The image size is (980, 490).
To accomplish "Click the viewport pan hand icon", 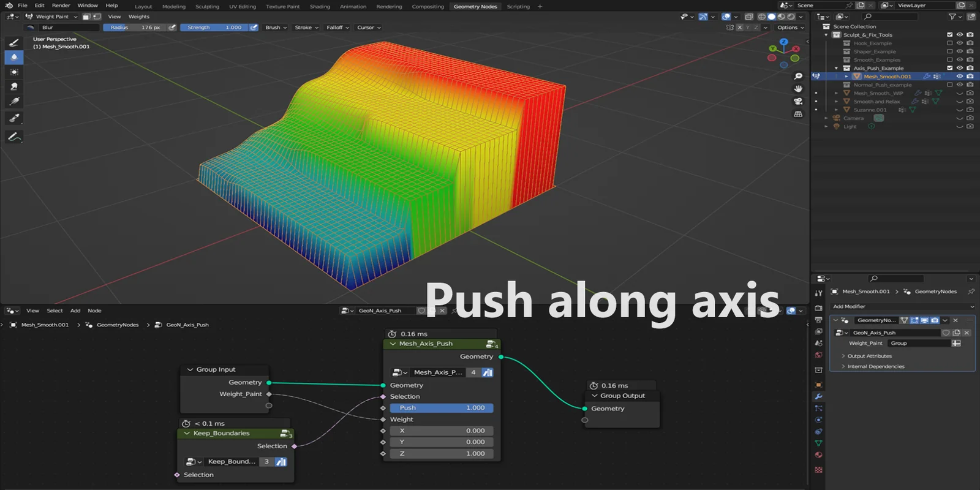I will tap(798, 89).
